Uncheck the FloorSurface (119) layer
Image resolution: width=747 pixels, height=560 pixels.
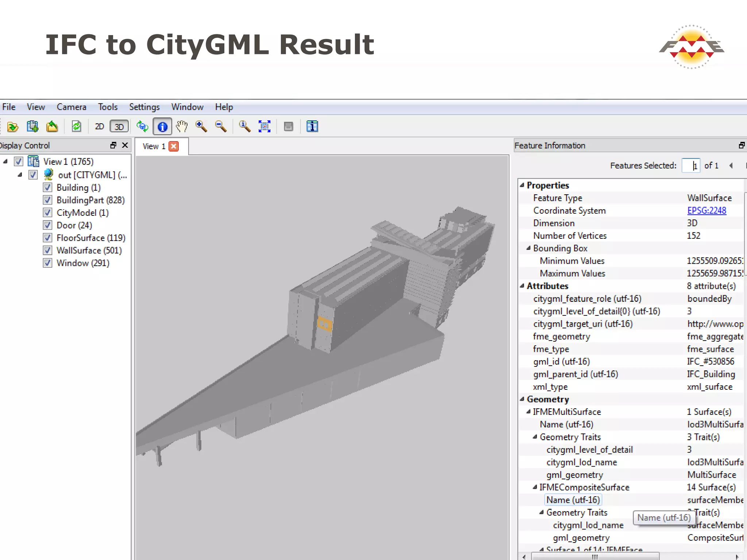(x=47, y=238)
